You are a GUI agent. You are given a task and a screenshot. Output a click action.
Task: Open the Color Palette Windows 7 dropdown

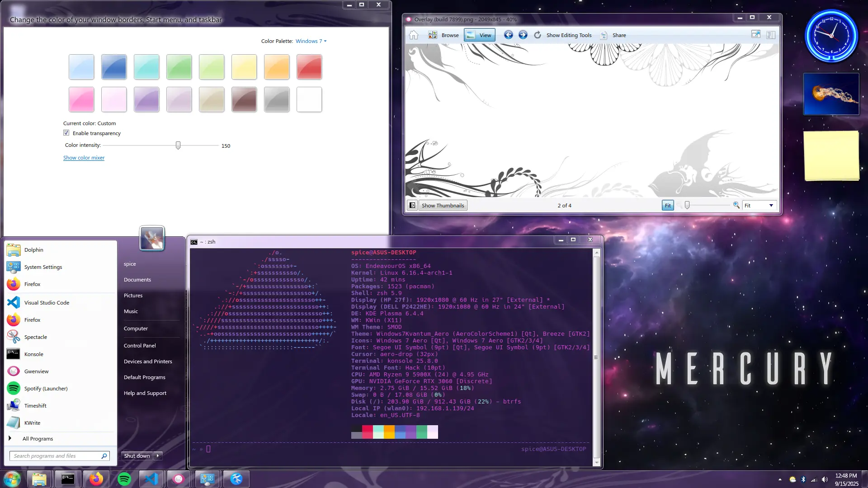coord(311,41)
